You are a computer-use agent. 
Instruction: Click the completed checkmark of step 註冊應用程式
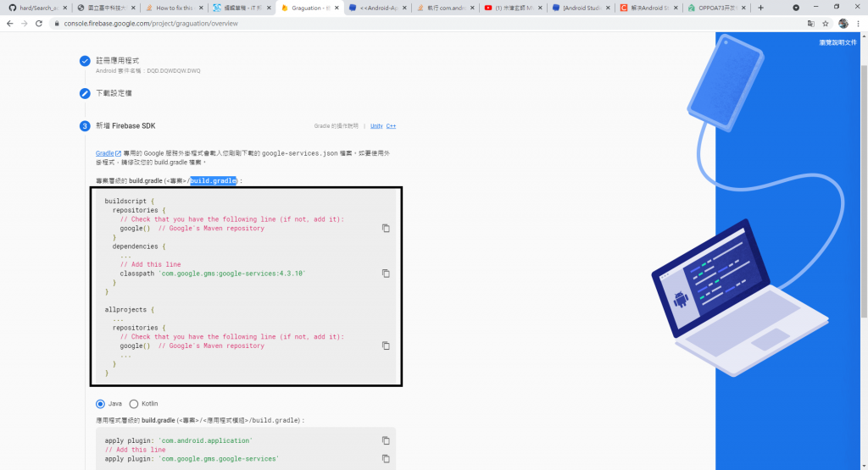[x=85, y=61]
